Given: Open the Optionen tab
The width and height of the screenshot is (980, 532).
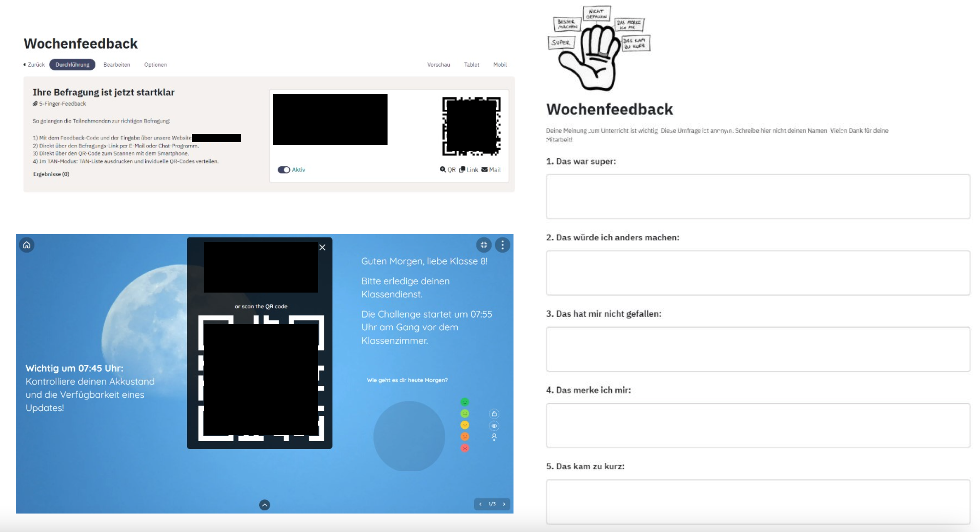Looking at the screenshot, I should [x=155, y=65].
